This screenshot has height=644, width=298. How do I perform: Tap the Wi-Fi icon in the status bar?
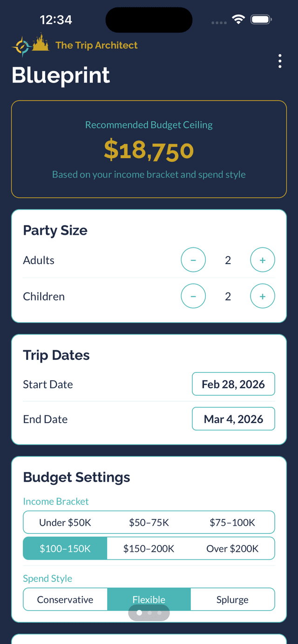coord(238,19)
